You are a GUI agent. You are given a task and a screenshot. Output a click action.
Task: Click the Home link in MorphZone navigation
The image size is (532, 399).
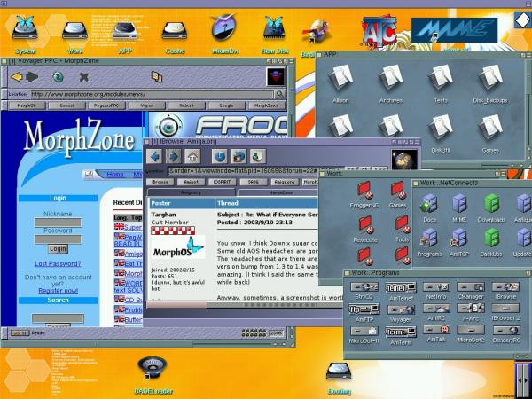click(x=115, y=175)
